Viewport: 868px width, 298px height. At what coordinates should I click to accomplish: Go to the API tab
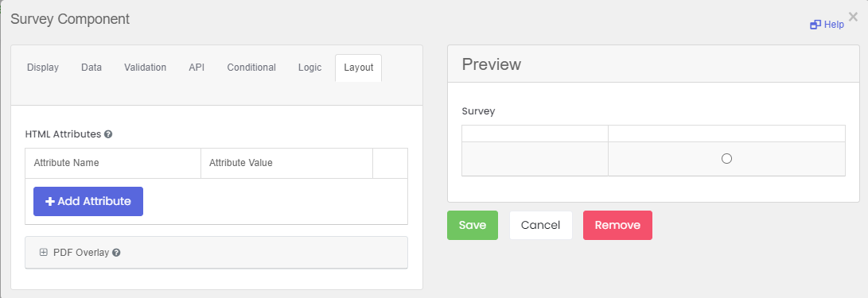pos(197,68)
